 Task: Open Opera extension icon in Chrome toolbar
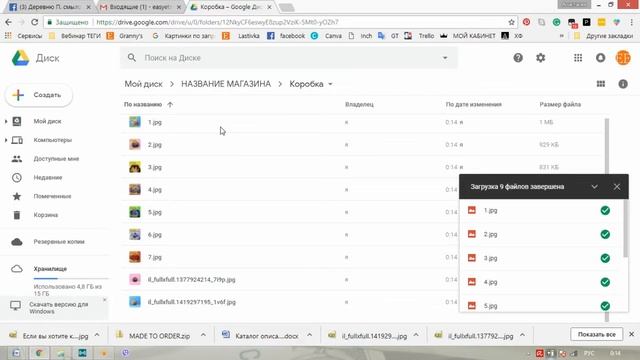pyautogui.click(x=527, y=22)
